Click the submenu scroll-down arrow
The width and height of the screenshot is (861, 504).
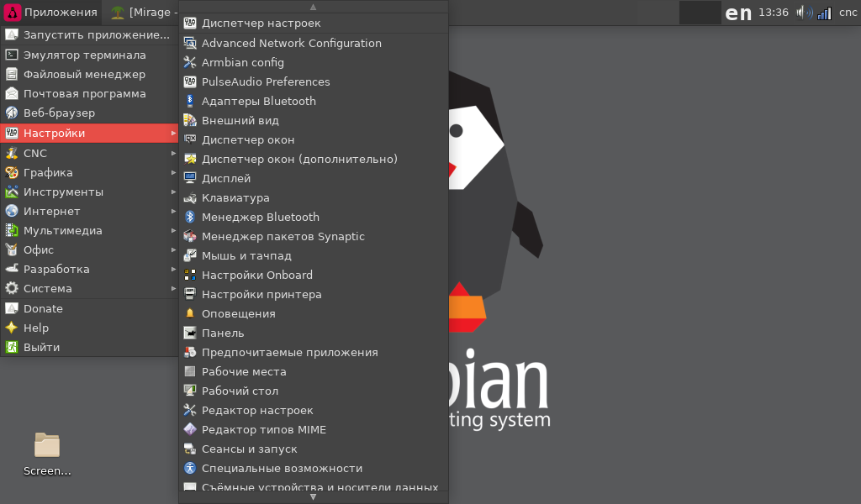[x=313, y=497]
